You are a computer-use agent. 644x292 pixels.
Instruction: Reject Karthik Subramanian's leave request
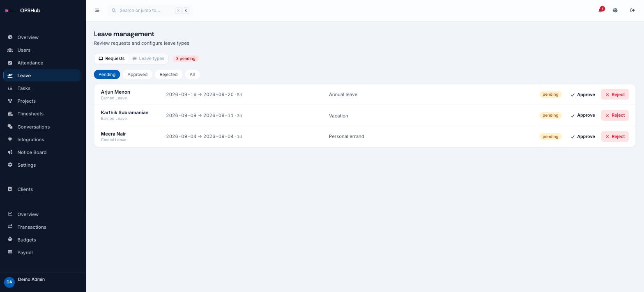pos(615,115)
